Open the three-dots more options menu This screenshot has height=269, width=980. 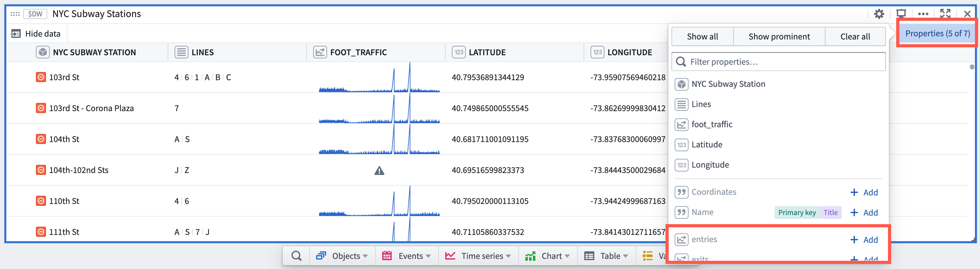click(923, 14)
